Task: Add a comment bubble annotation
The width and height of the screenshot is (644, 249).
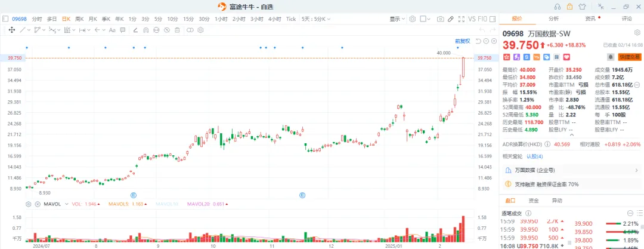Action: (x=122, y=30)
